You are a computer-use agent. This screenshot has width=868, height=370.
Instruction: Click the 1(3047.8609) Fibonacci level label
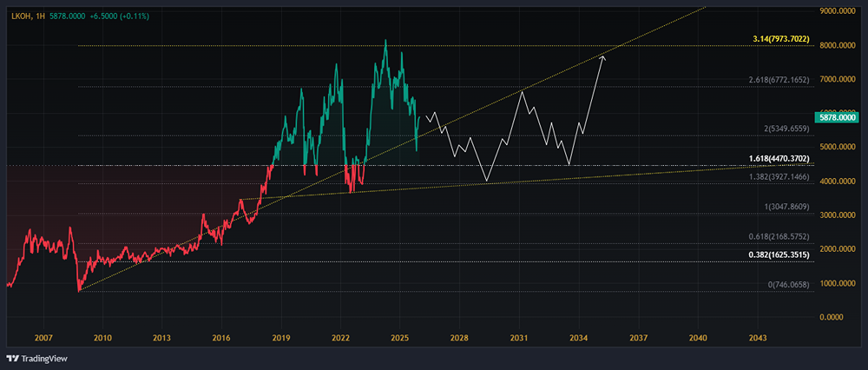pyautogui.click(x=785, y=207)
